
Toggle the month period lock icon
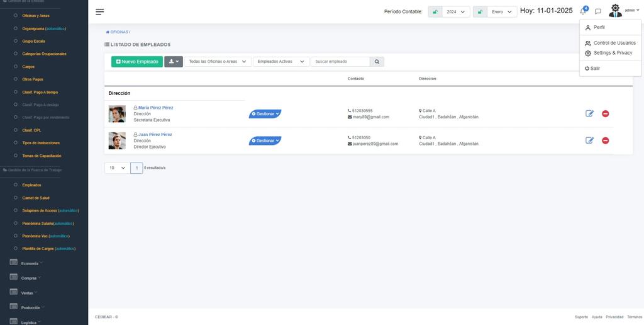480,11
